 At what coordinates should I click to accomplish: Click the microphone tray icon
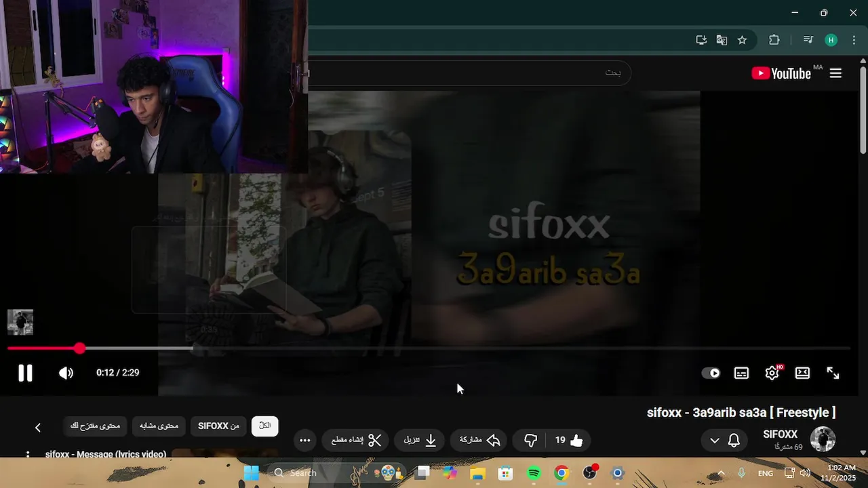742,473
